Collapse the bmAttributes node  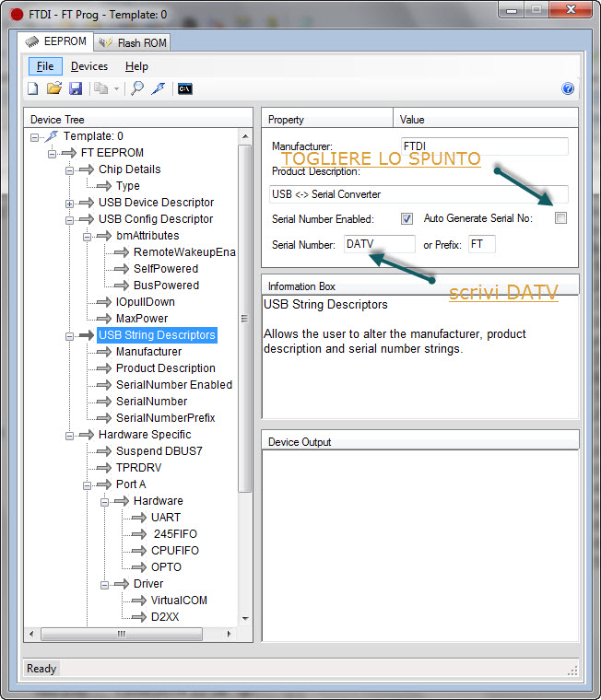tap(87, 237)
